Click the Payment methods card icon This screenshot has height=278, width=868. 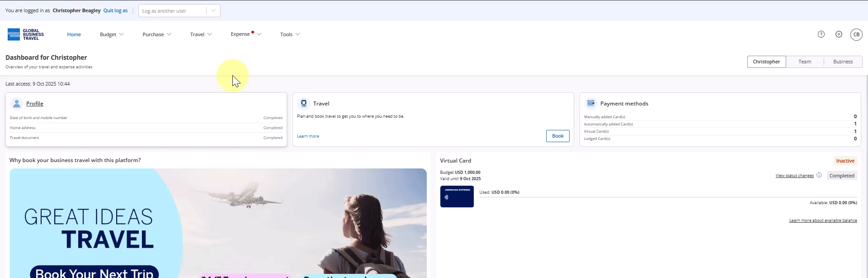(590, 104)
